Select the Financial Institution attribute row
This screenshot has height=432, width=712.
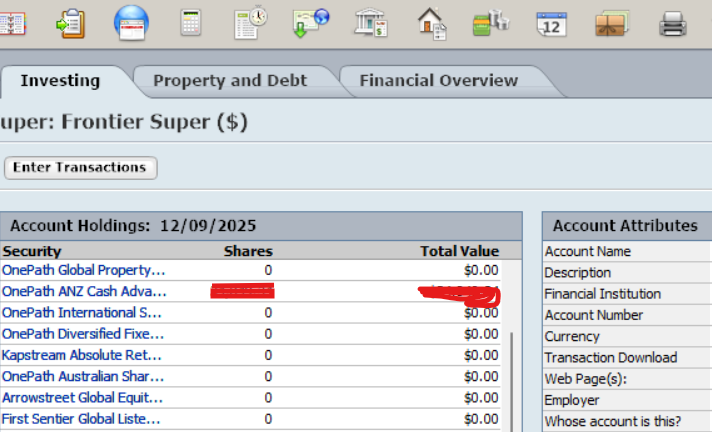pos(627,294)
